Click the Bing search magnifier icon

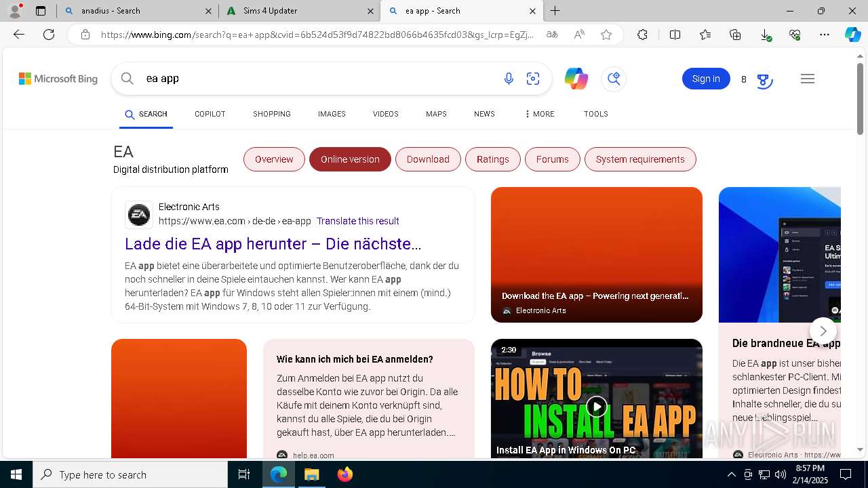click(x=127, y=79)
